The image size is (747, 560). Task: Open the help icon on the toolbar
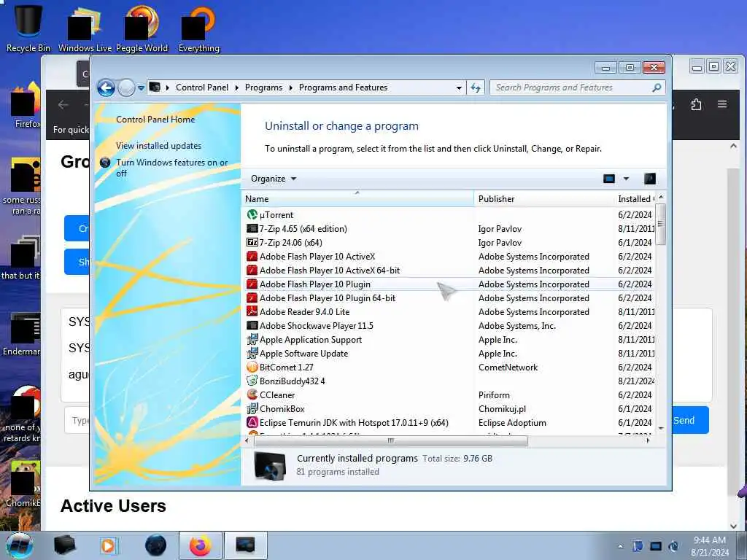coord(649,179)
